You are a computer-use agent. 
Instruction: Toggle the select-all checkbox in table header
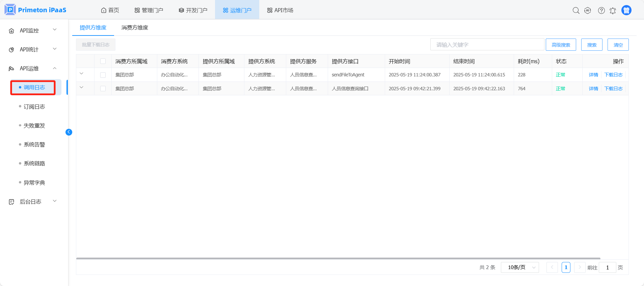coord(103,61)
